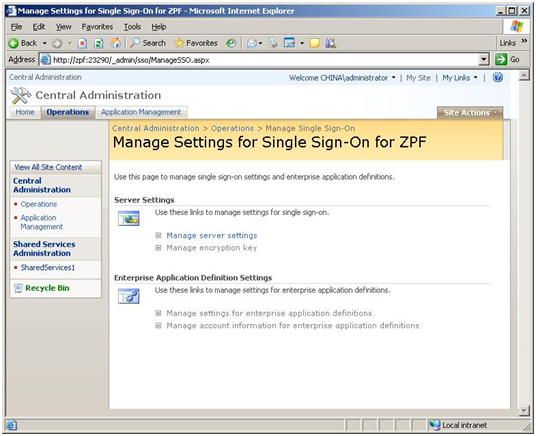
Task: Click the SharePoint help icon
Action: 498,78
